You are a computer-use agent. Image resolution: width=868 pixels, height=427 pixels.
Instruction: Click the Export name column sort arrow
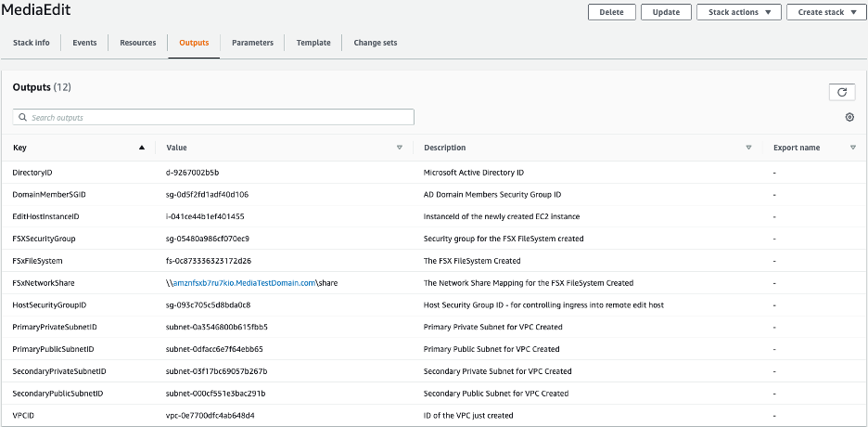point(853,148)
